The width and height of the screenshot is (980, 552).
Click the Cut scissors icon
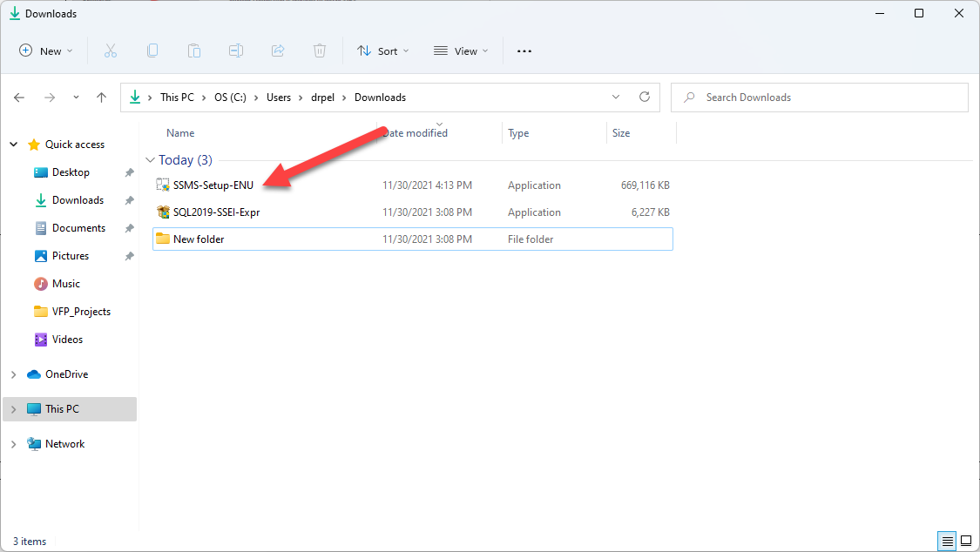pyautogui.click(x=111, y=51)
